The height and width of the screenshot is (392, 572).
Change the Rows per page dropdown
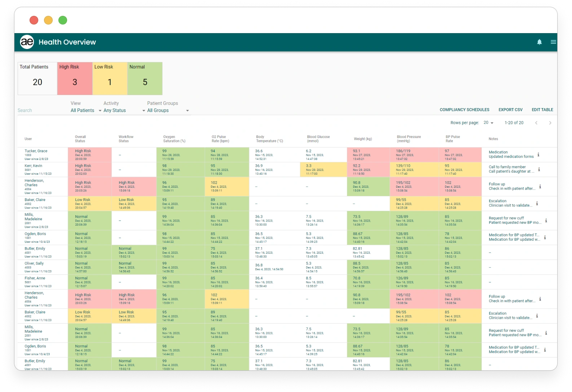[x=488, y=123]
